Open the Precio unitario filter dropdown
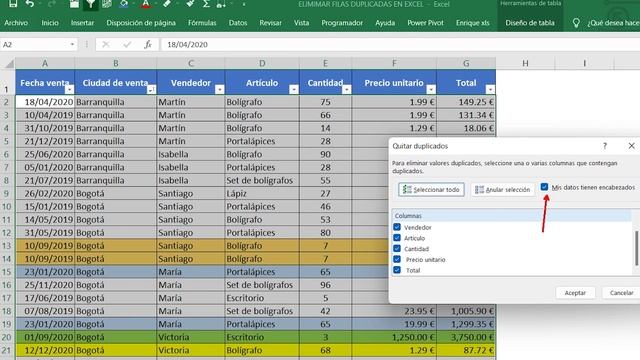This screenshot has height=360, width=640. click(x=431, y=89)
